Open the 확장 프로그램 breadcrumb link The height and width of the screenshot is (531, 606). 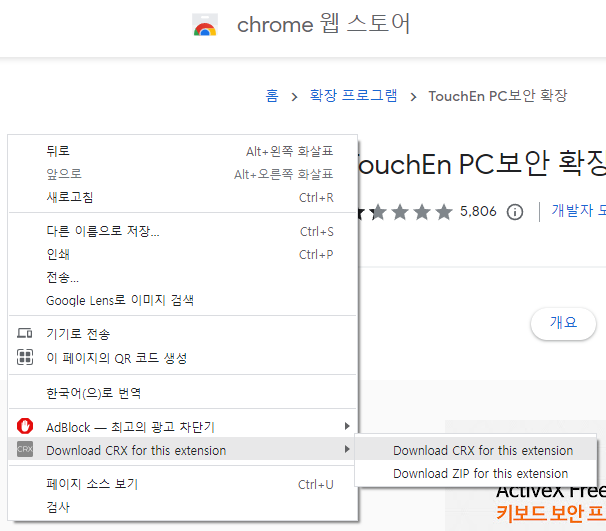(353, 95)
